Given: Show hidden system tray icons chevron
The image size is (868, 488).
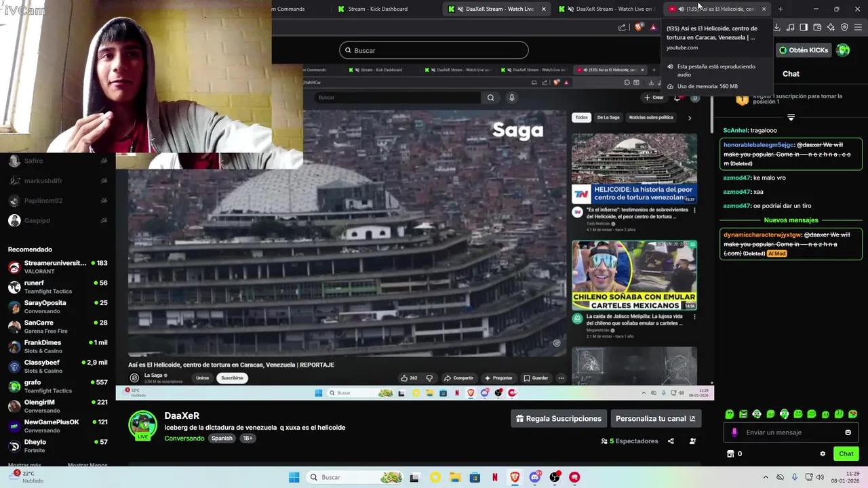Looking at the screenshot, I should click(766, 477).
